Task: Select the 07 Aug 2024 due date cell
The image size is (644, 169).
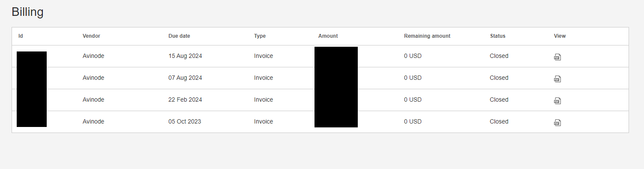Action: 185,78
